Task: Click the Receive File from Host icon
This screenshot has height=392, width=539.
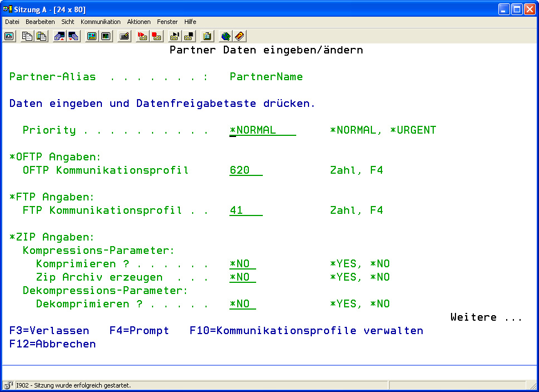Action: pos(73,36)
